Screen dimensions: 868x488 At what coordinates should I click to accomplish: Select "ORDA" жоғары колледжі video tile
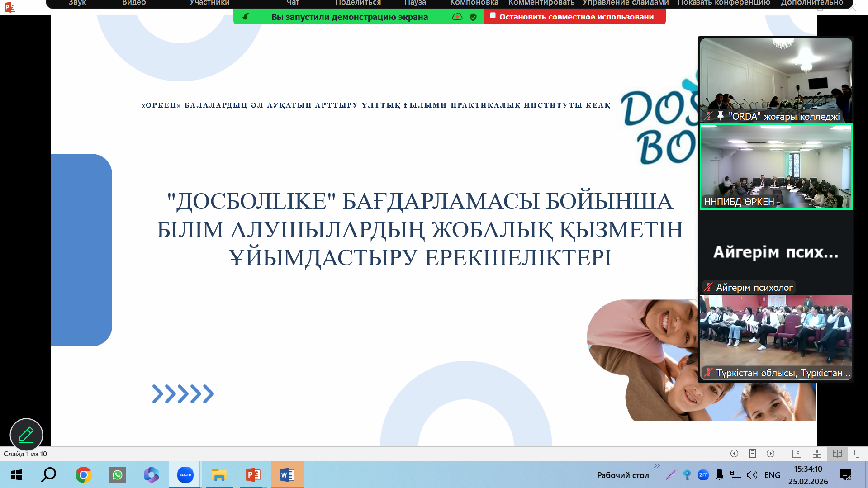click(776, 80)
